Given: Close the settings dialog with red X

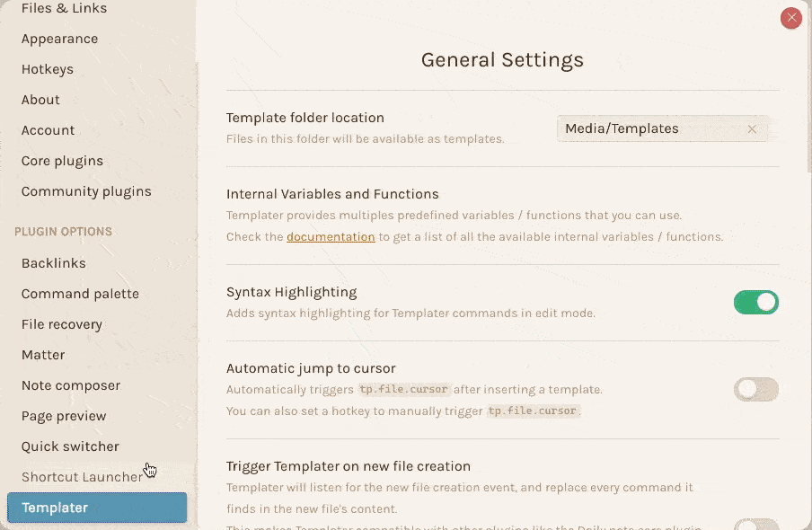Looking at the screenshot, I should tap(790, 18).
